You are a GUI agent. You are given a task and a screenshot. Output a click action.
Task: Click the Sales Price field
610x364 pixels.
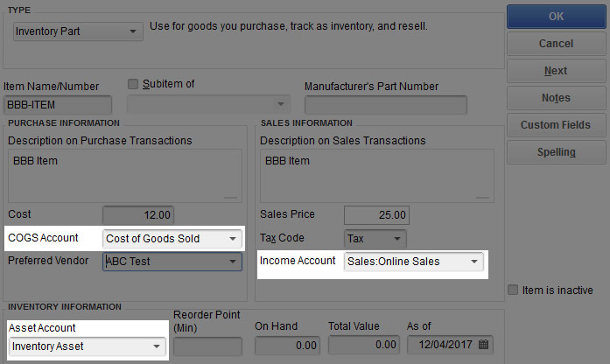click(x=376, y=215)
